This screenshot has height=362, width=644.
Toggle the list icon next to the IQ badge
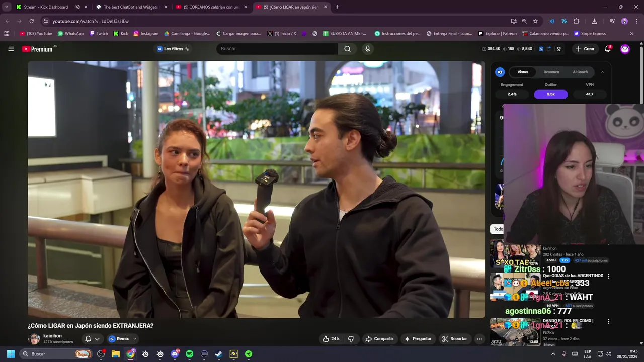548,49
